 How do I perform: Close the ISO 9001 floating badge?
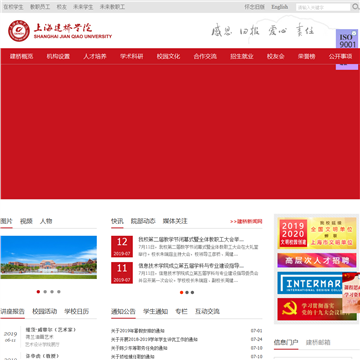(x=354, y=33)
